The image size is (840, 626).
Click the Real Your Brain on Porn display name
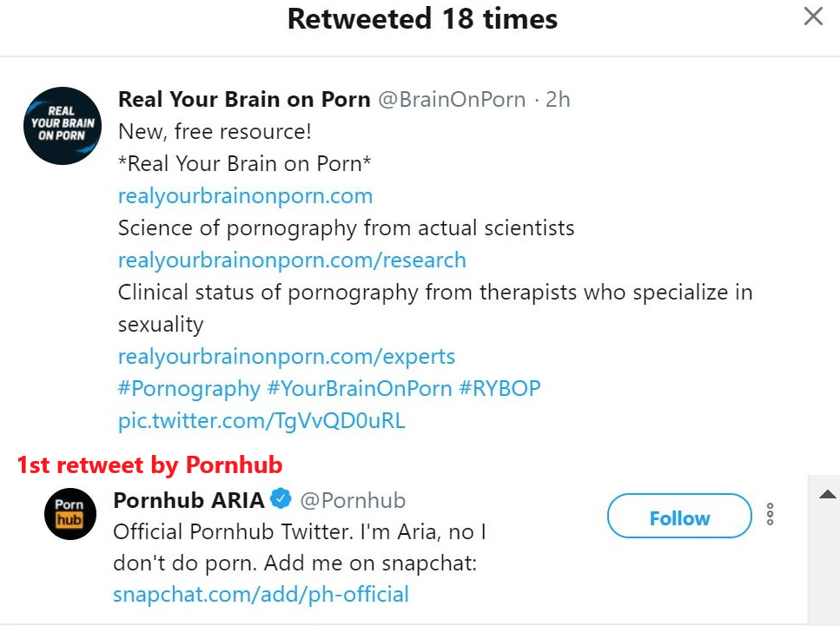point(244,100)
